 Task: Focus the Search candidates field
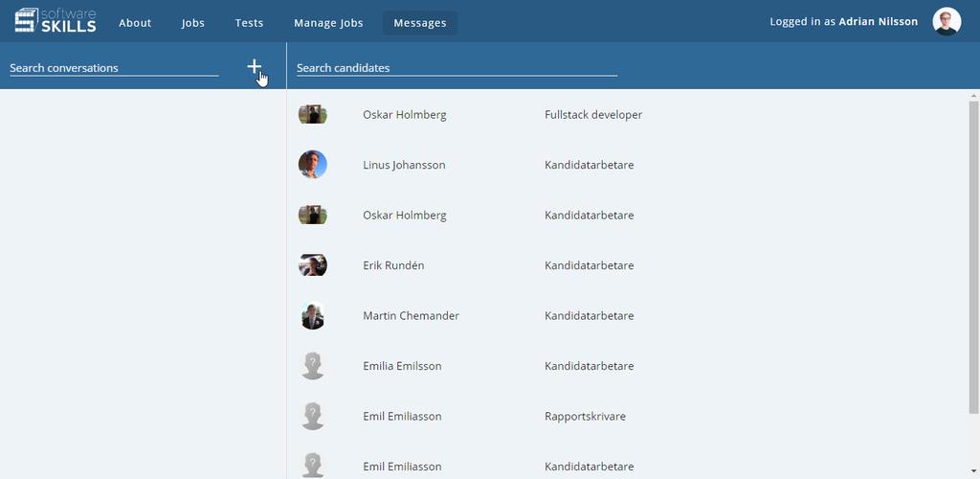point(457,67)
